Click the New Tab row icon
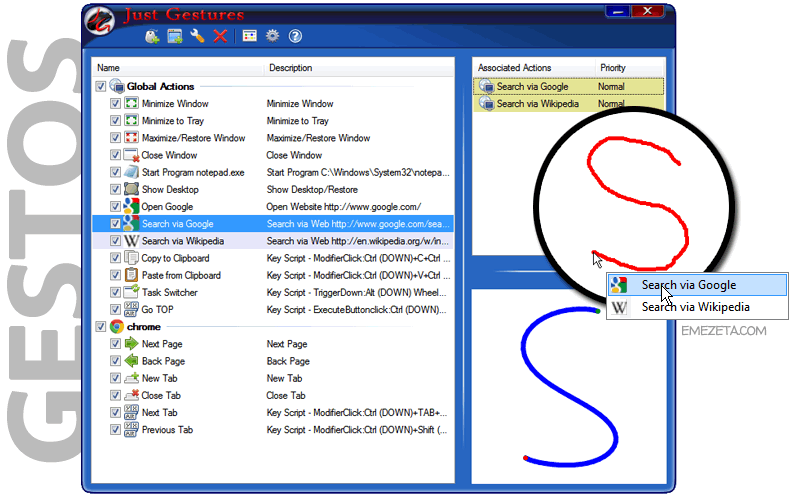 [x=132, y=378]
